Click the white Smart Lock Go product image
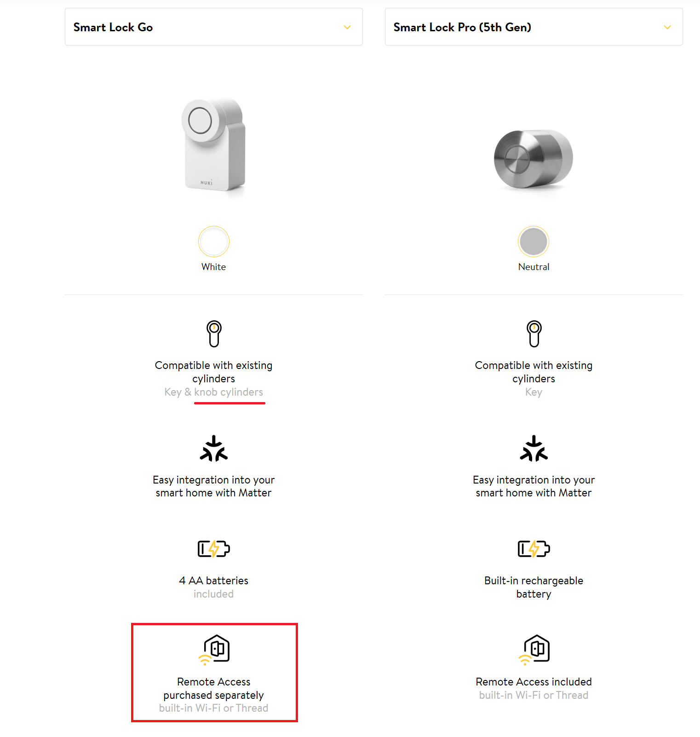The image size is (700, 737). 214,144
